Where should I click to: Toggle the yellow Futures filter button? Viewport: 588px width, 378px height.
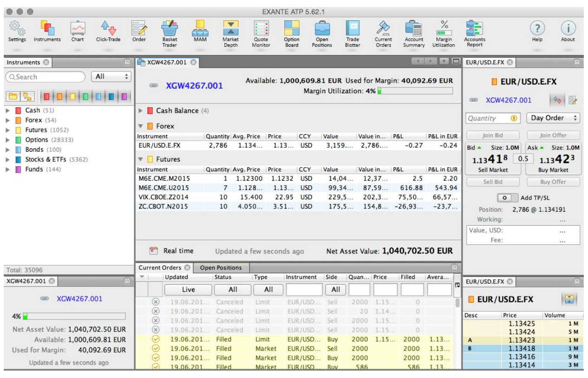[x=73, y=97]
